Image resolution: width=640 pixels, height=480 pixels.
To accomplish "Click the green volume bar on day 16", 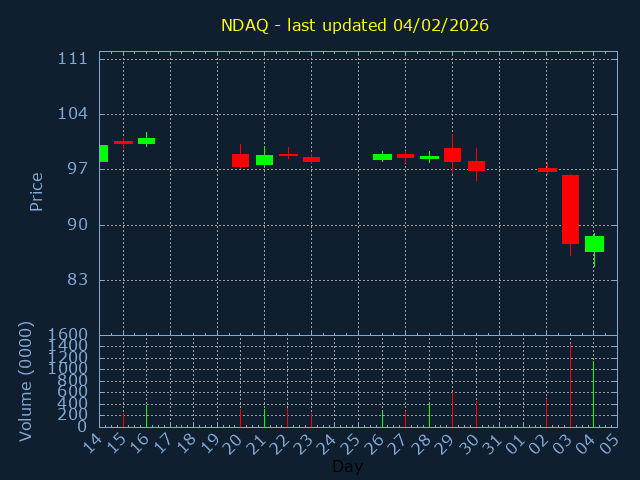I will pyautogui.click(x=147, y=416).
